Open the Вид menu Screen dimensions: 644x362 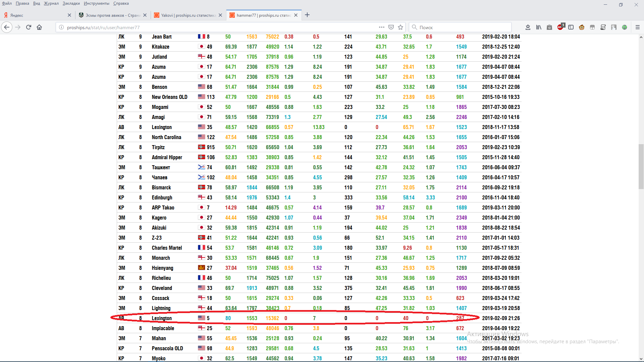point(37,3)
